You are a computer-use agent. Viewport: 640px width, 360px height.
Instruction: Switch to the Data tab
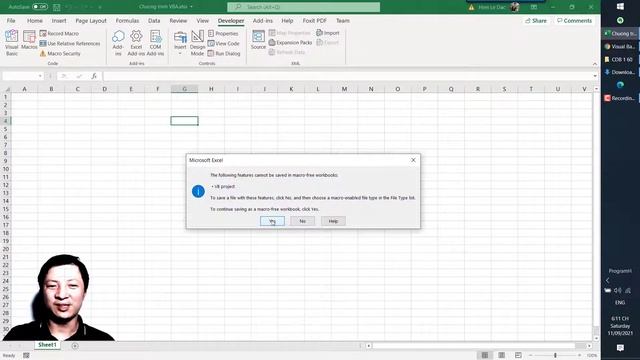(154, 20)
